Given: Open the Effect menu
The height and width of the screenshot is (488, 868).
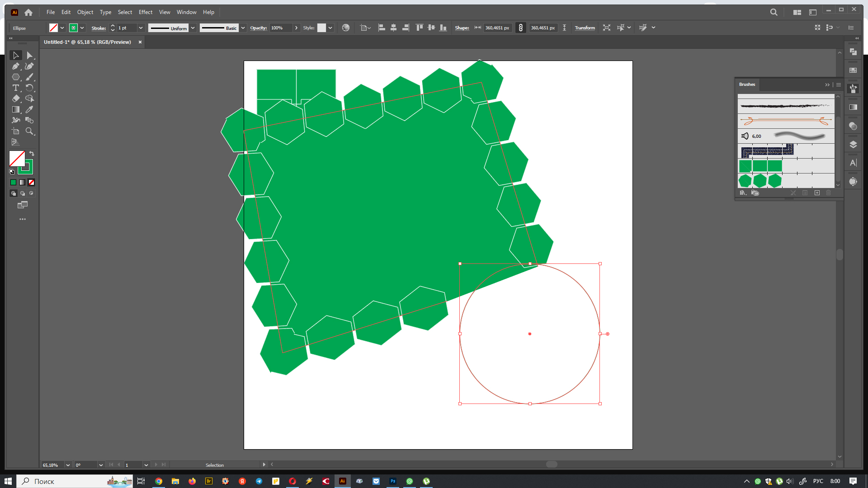Looking at the screenshot, I should tap(146, 12).
